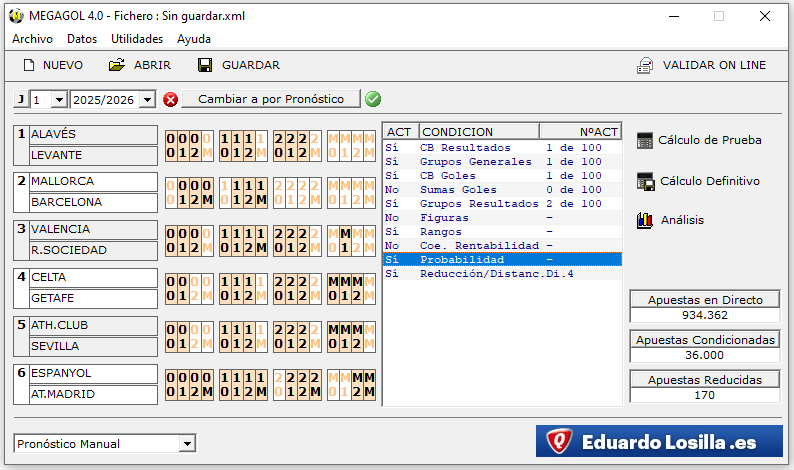This screenshot has height=470, width=794.
Task: Click the GETAFE team field
Action: pyautogui.click(x=93, y=299)
